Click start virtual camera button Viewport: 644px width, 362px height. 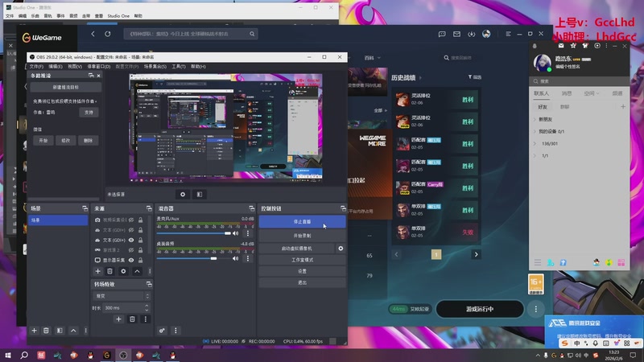tap(296, 249)
